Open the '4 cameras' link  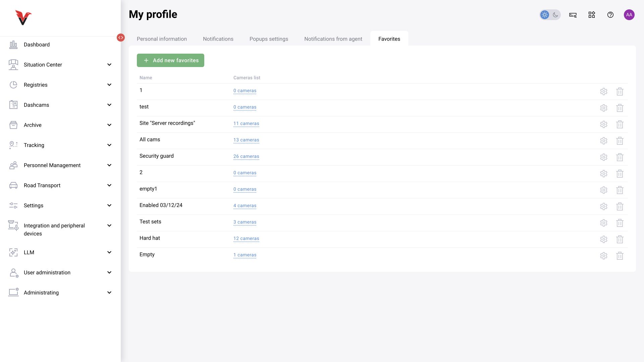point(245,206)
